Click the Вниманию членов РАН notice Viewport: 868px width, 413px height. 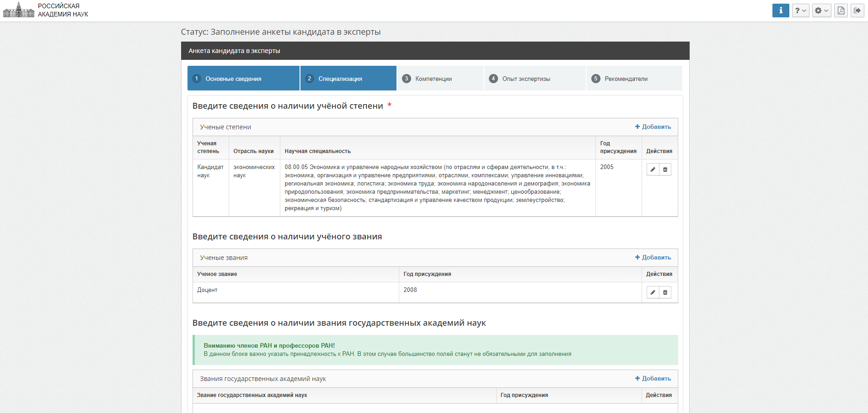435,350
